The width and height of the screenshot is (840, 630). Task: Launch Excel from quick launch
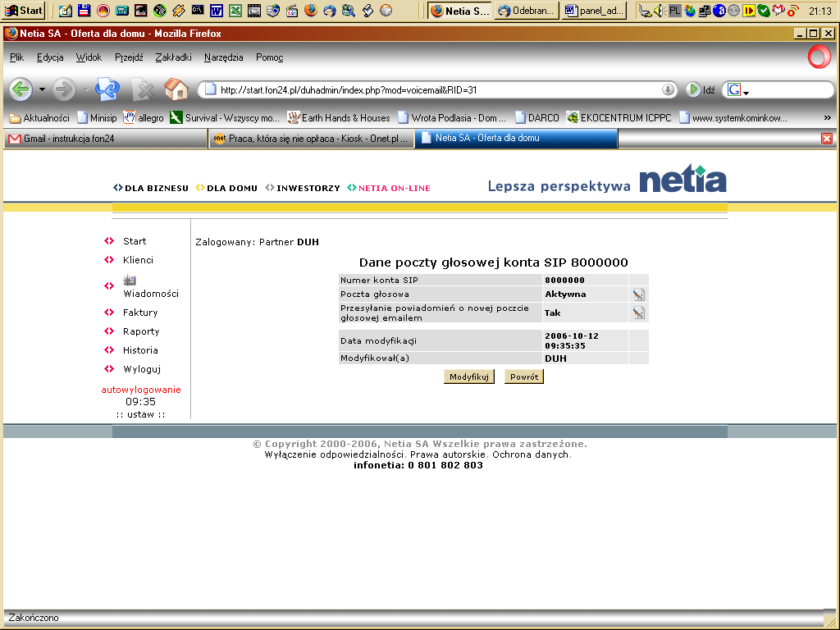click(x=235, y=10)
